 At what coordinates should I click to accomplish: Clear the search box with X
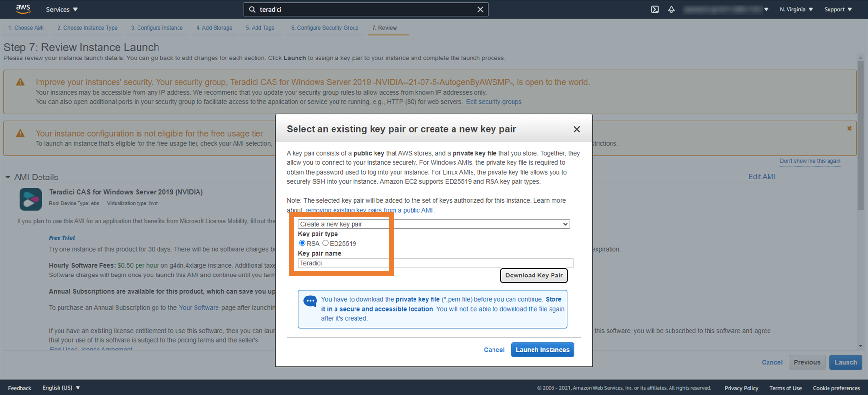pos(480,9)
